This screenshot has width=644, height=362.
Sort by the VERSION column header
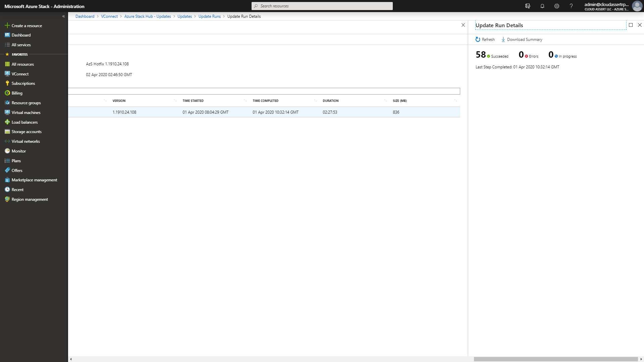119,101
